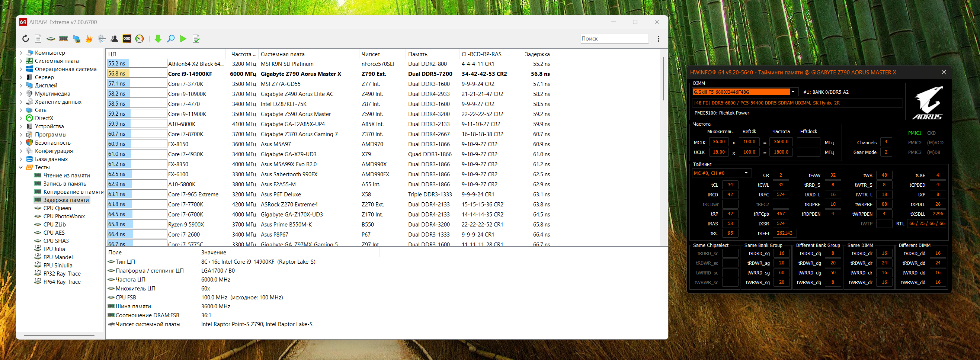The height and width of the screenshot is (360, 980).
Task: Click the green memory module toolbar icon
Action: click(x=64, y=38)
